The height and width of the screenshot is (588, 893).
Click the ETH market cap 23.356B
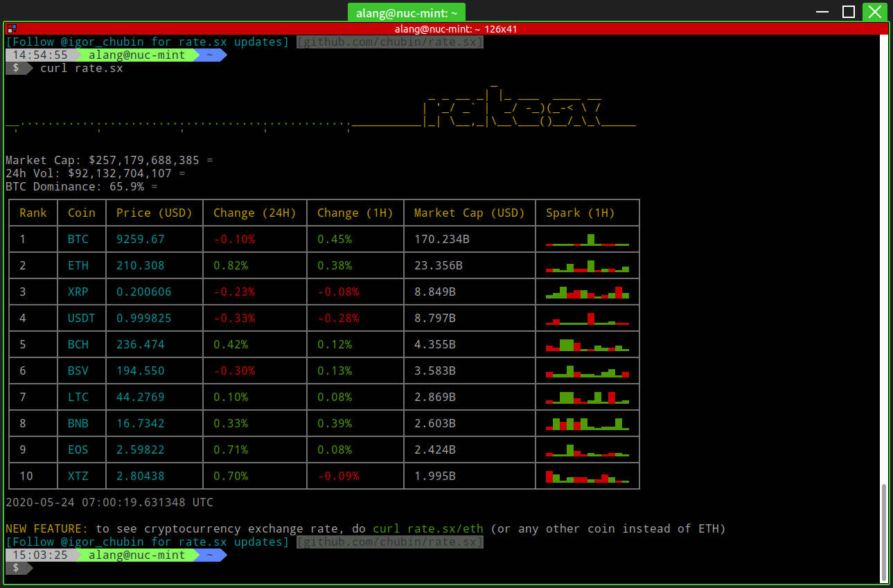[x=439, y=265]
